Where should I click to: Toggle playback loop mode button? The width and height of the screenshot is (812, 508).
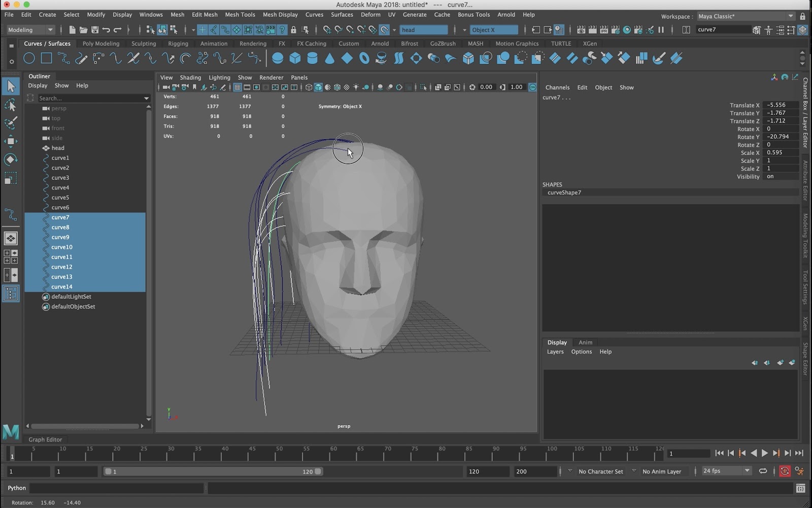click(763, 471)
